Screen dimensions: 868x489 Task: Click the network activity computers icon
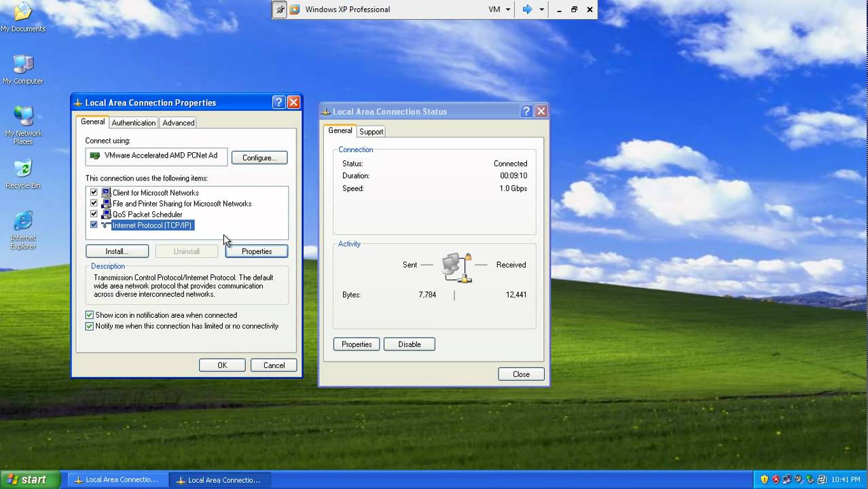click(x=456, y=267)
